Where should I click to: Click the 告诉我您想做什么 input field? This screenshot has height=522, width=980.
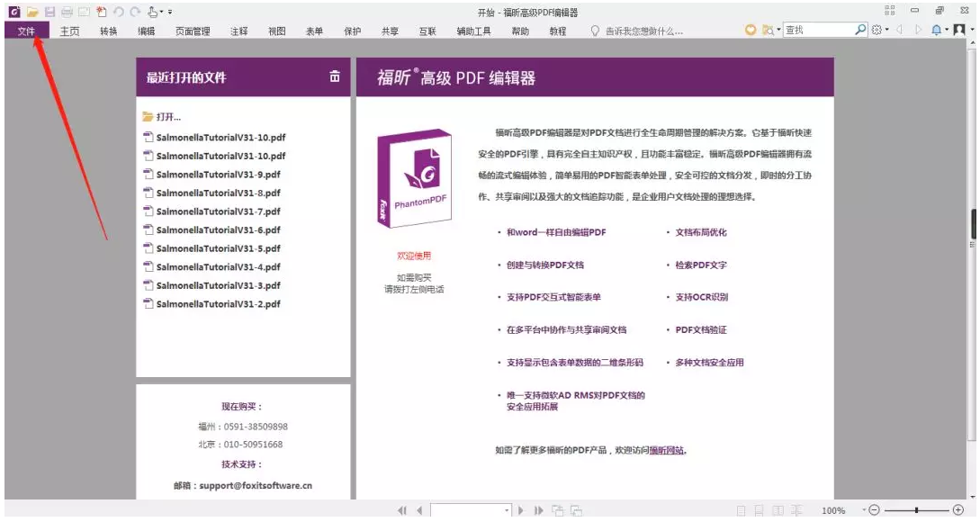tap(644, 31)
